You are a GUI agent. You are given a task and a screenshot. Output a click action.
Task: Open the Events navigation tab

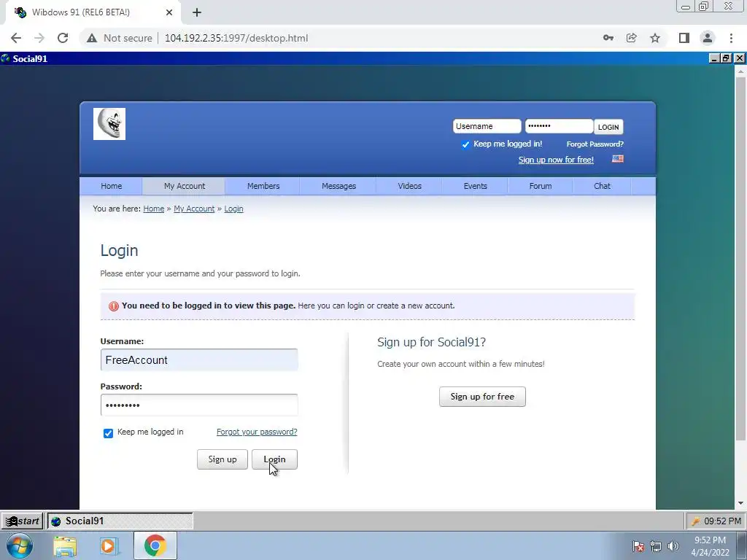click(475, 186)
